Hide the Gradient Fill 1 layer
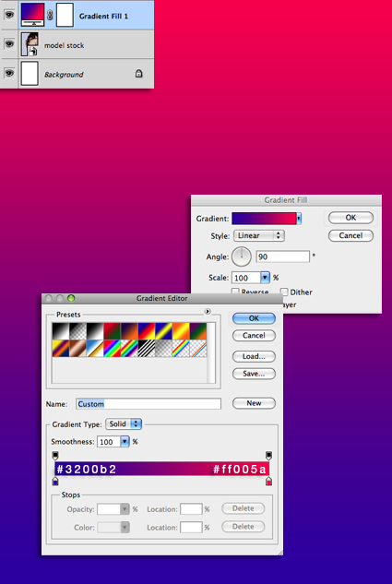 tap(9, 15)
